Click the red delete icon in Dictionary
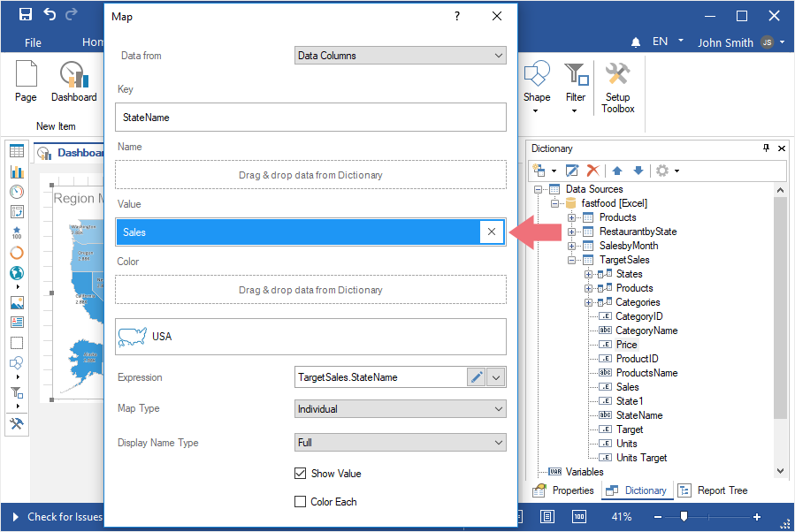Screen dimensions: 795x532 pos(593,171)
